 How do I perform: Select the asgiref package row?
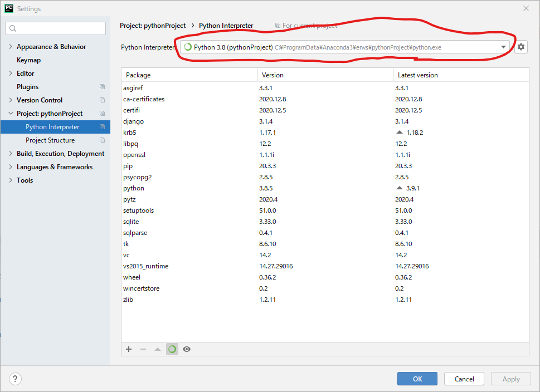tap(325, 88)
